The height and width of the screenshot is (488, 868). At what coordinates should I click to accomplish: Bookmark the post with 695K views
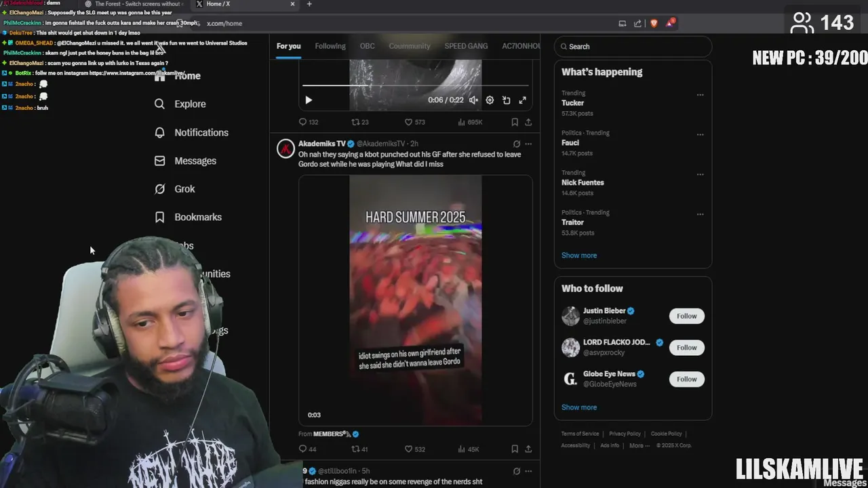coord(515,122)
